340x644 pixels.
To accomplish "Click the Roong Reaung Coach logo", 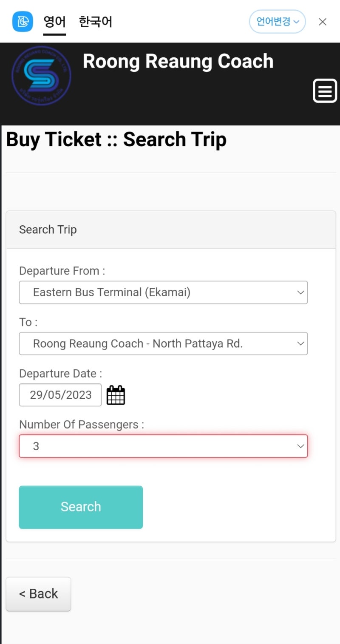I will click(x=41, y=76).
